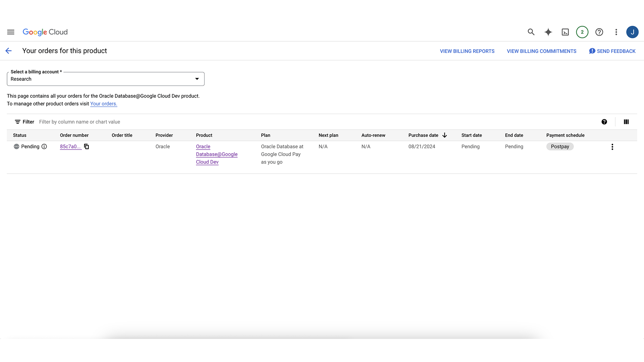
Task: Copy the order number using the copy icon
Action: click(x=86, y=146)
